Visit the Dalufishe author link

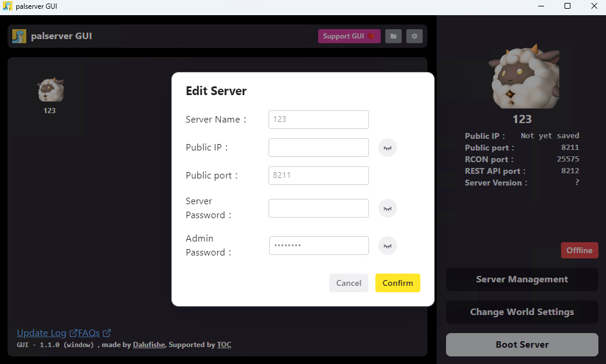149,345
